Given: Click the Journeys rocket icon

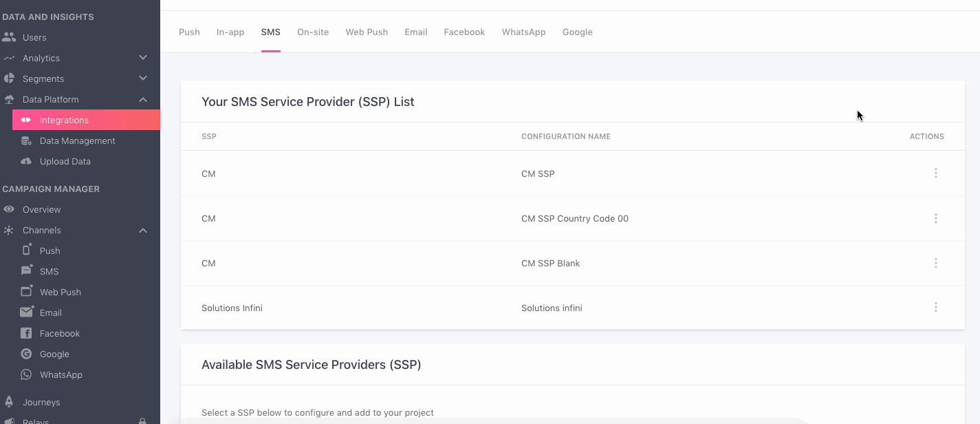Looking at the screenshot, I should coord(9,402).
